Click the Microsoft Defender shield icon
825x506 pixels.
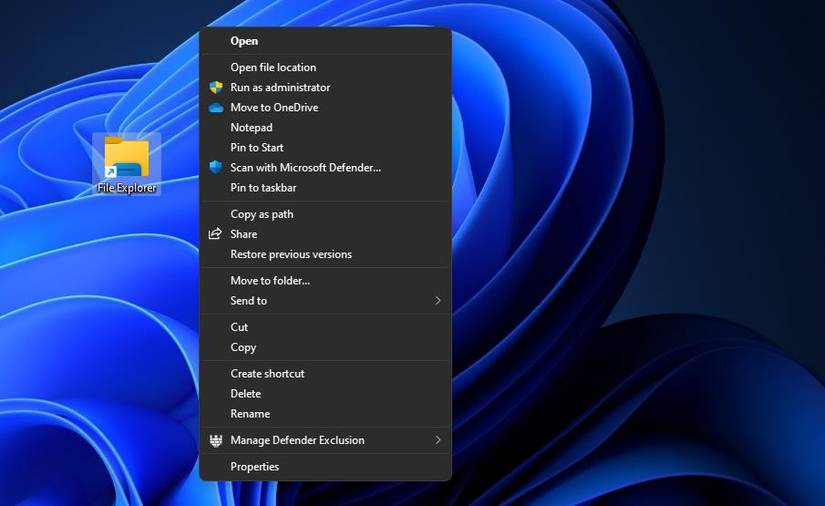point(216,167)
